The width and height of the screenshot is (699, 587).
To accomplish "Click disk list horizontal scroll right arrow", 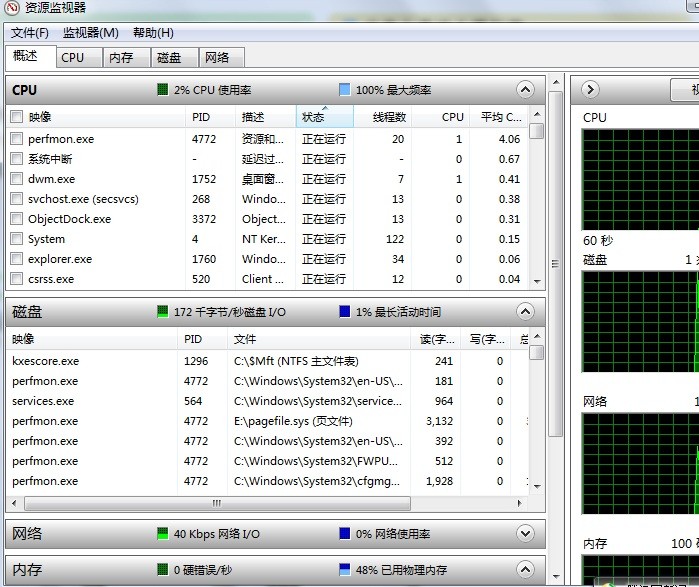I will point(519,503).
